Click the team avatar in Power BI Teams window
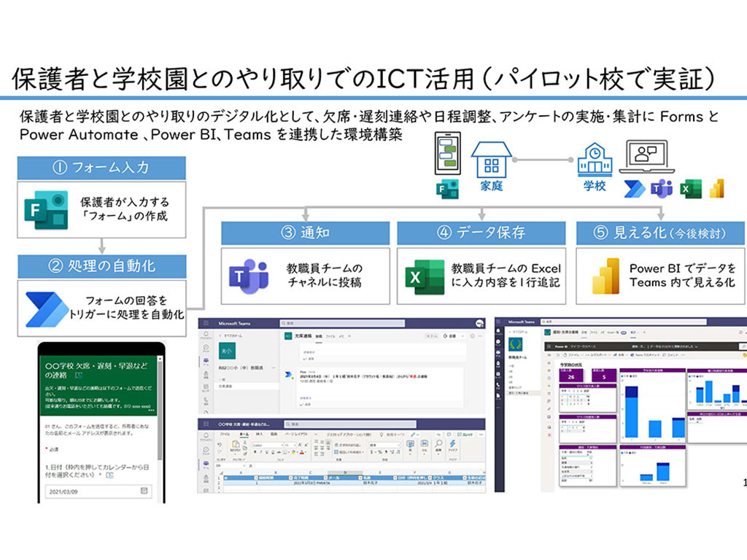The image size is (747, 560). pyautogui.click(x=516, y=344)
